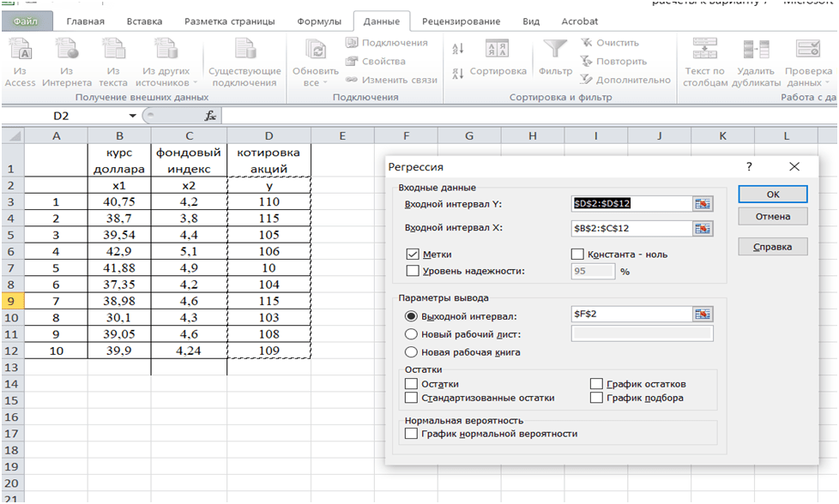
Task: Switch to the Acrobat tab
Action: pyautogui.click(x=579, y=21)
